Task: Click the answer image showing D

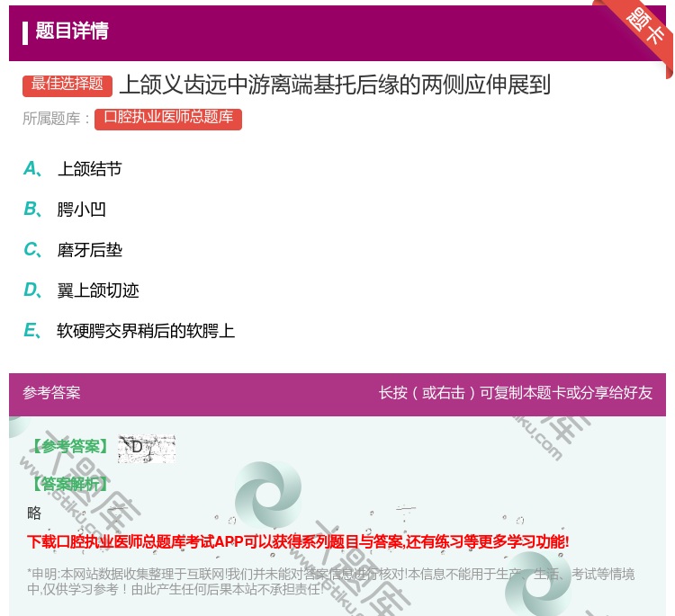Action: tap(146, 448)
